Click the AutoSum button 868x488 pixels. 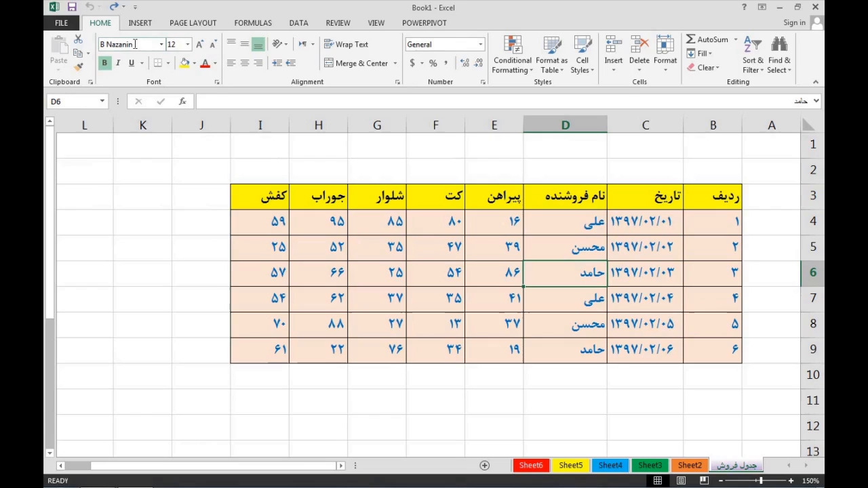click(707, 39)
